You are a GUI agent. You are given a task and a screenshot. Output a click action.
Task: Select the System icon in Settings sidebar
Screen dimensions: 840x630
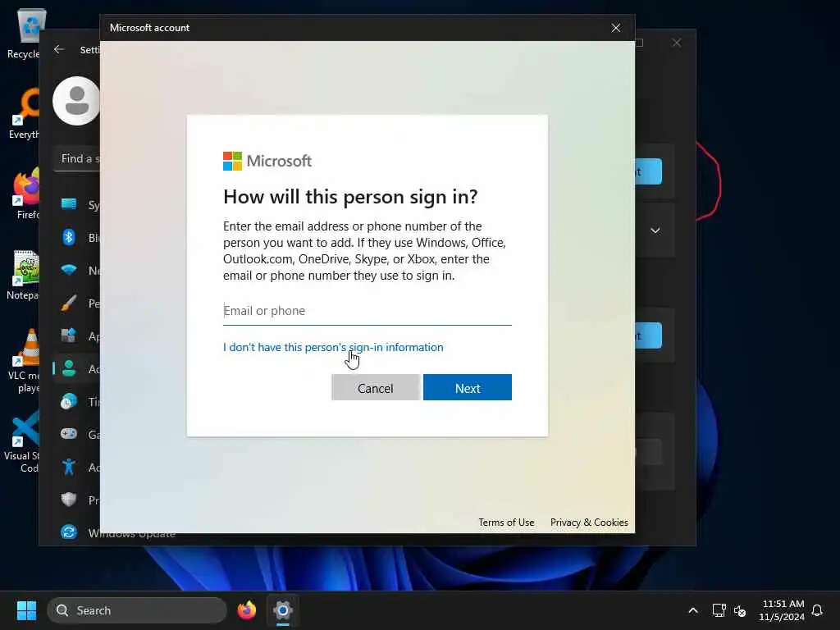(69, 204)
